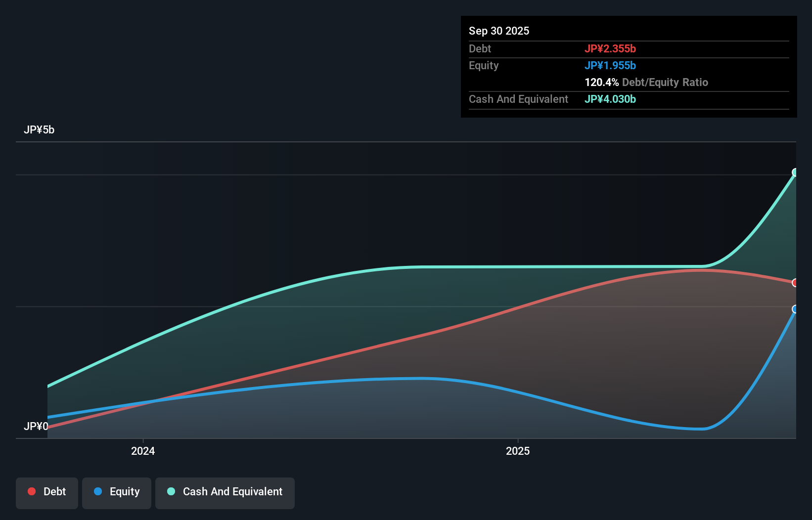Viewport: 812px width, 520px height.
Task: Click the blue Equity legend dot
Action: 99,491
